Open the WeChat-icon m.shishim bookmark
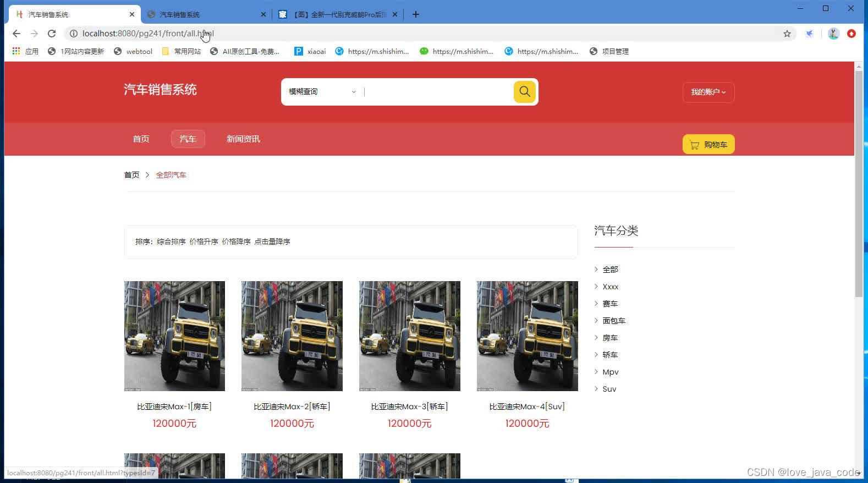 457,51
